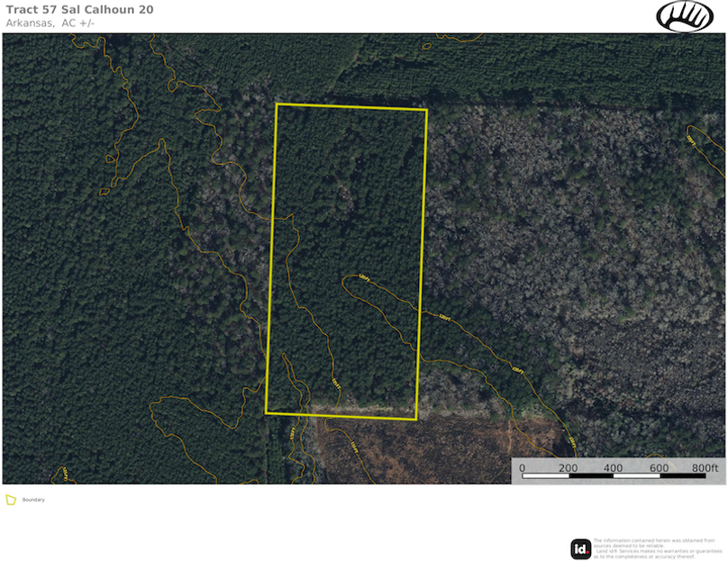Image resolution: width=728 pixels, height=562 pixels.
Task: Click the bottom-left corner of the yellow boundary
Action: click(266, 413)
